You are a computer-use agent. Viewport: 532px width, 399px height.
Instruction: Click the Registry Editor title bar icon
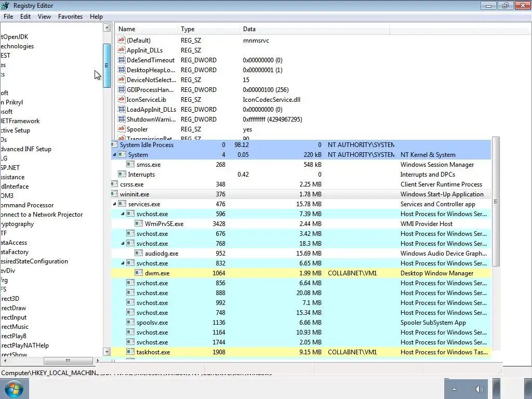point(5,5)
